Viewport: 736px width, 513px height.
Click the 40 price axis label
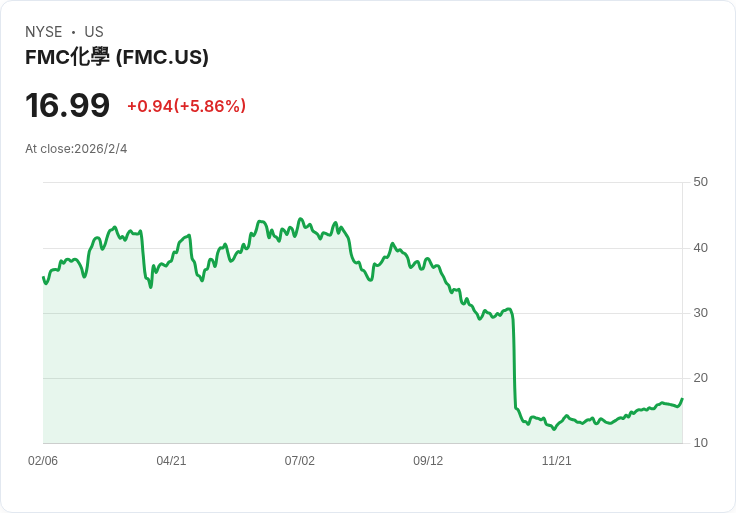click(x=700, y=248)
